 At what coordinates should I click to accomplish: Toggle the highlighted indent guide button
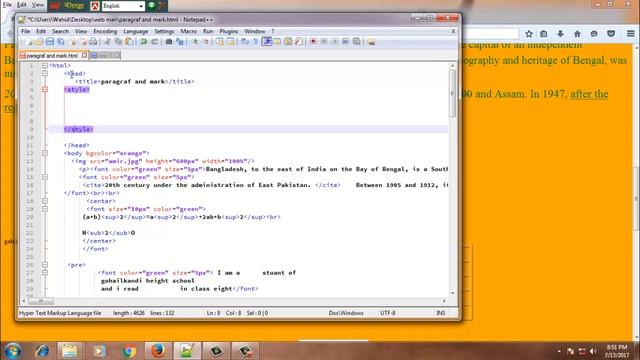(267, 42)
